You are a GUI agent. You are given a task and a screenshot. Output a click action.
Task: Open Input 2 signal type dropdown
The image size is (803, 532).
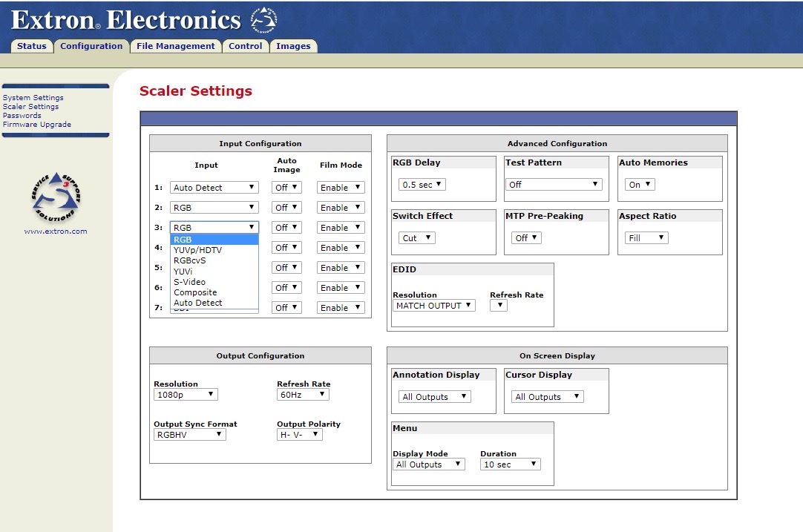[214, 207]
